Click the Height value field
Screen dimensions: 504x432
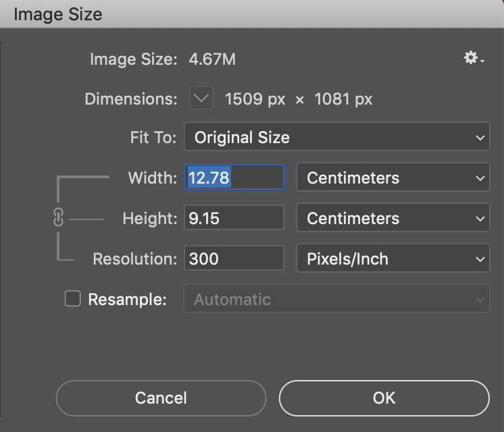[234, 219]
